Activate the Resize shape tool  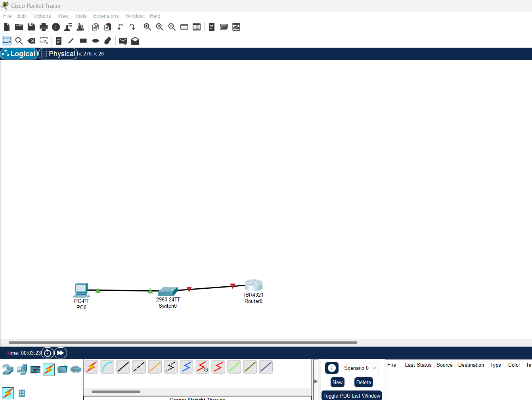tap(44, 41)
